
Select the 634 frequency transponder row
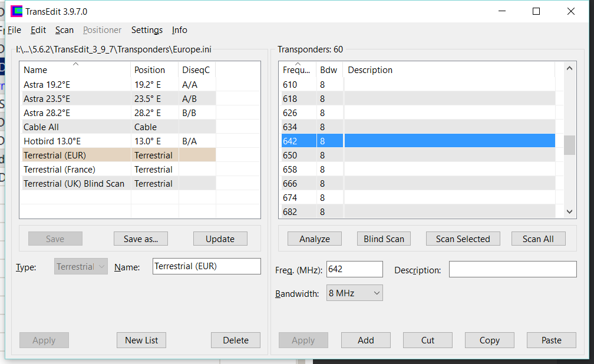tap(418, 127)
